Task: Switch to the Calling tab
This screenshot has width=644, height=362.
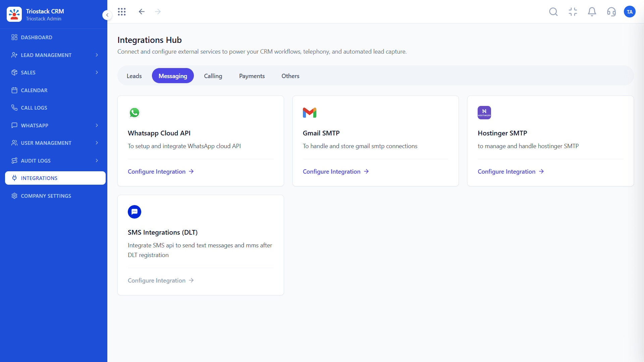Action: coord(213,76)
